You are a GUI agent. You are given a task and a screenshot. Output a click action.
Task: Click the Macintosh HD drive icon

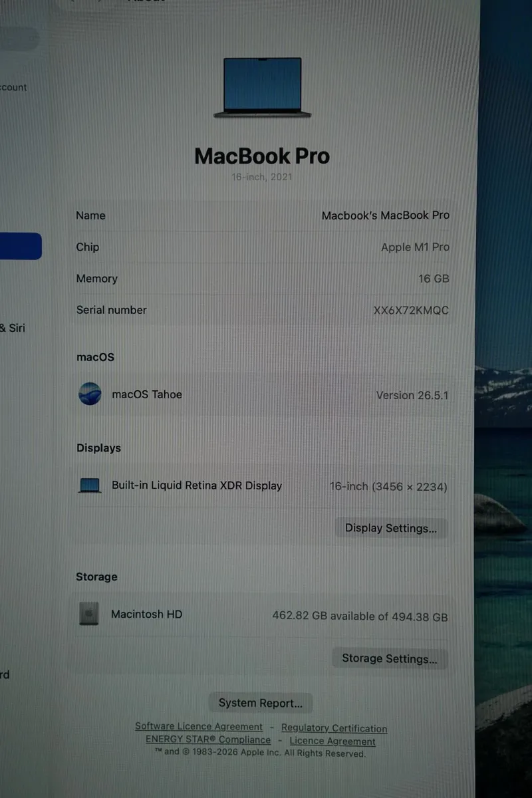point(89,614)
